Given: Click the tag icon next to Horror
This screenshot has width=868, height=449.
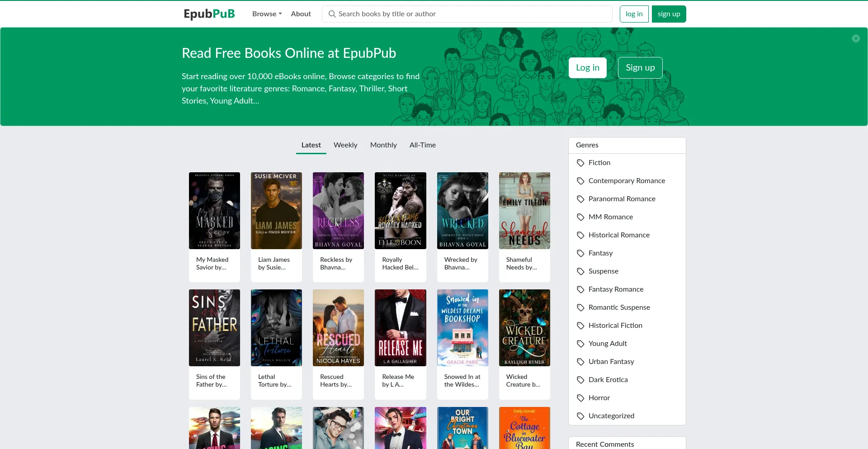Looking at the screenshot, I should (x=580, y=398).
